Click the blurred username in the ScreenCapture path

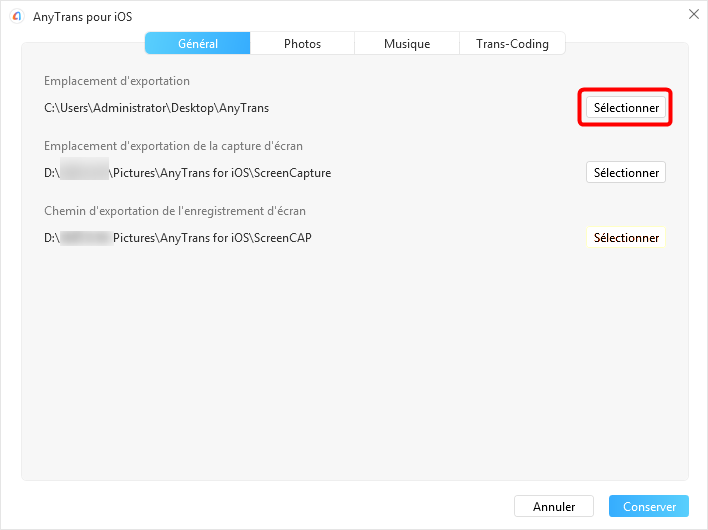[x=84, y=171]
